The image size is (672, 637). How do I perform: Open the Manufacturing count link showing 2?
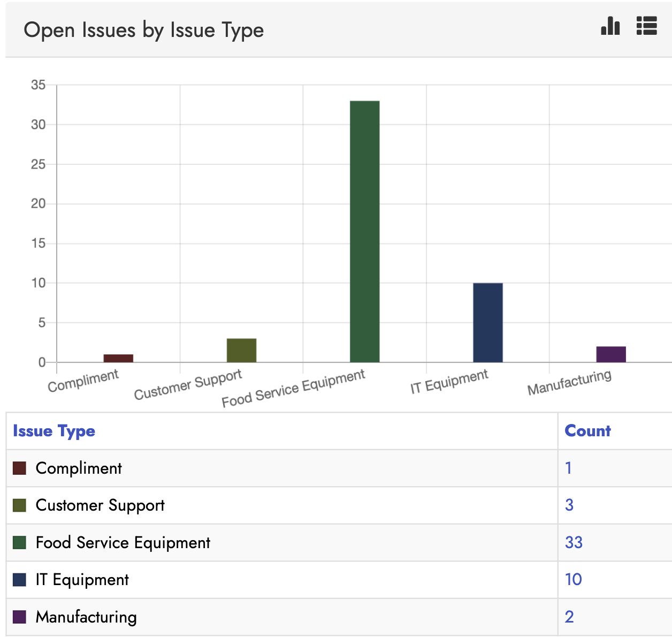(x=568, y=617)
